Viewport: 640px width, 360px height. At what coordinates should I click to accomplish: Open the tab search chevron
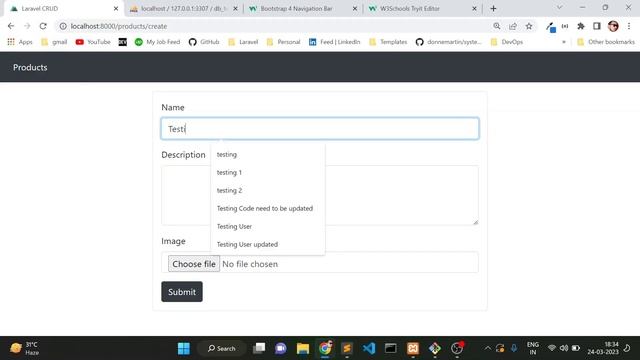click(560, 8)
